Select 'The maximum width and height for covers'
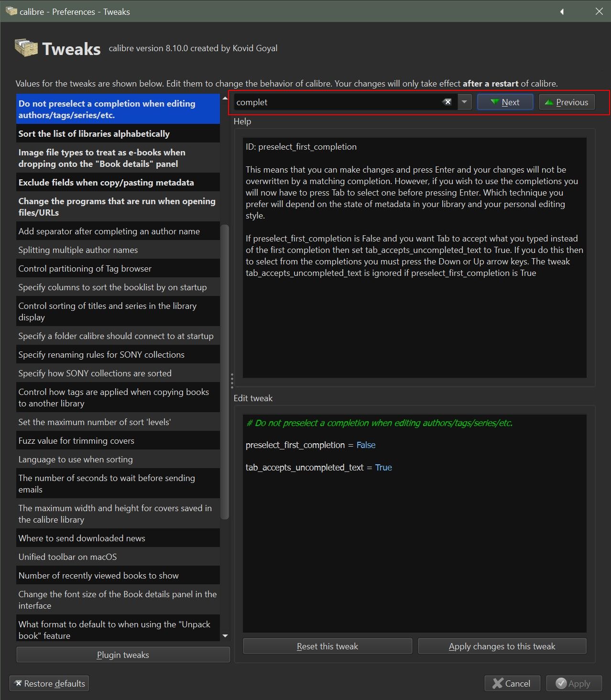The image size is (611, 700). point(118,514)
